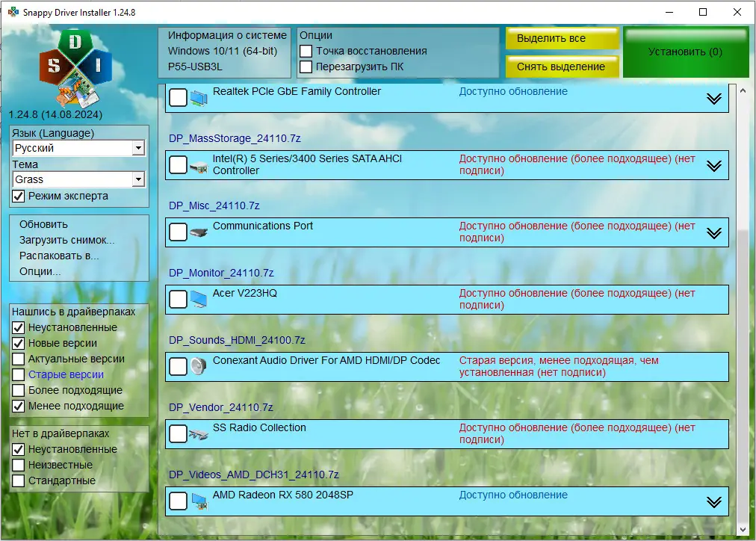Expand details for AMD Radeon RX 580 driver
This screenshot has width=756, height=541.
coord(713,501)
